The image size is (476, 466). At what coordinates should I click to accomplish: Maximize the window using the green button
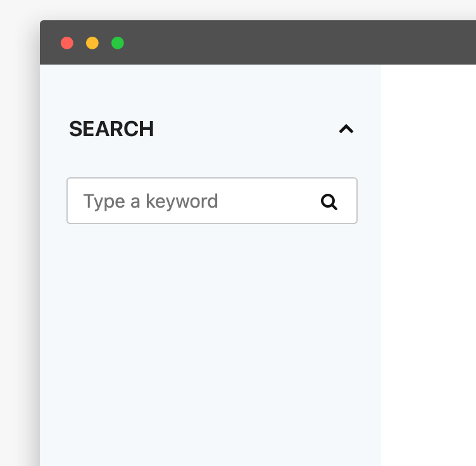click(x=118, y=43)
